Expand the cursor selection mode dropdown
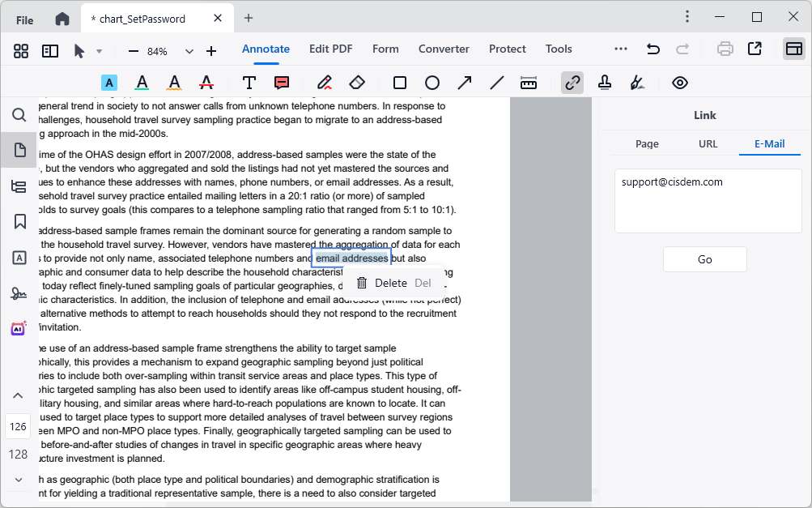 pos(100,51)
